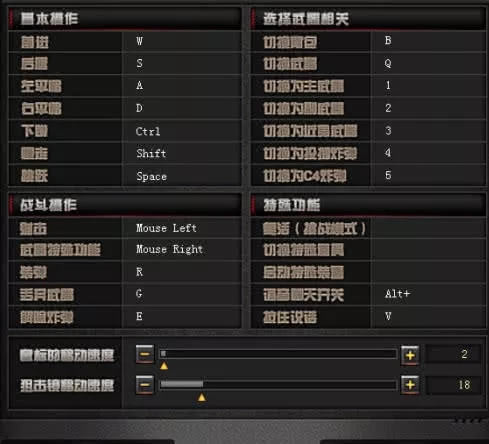Select the W key binding for moving forward
This screenshot has width=489, height=444.
(181, 41)
